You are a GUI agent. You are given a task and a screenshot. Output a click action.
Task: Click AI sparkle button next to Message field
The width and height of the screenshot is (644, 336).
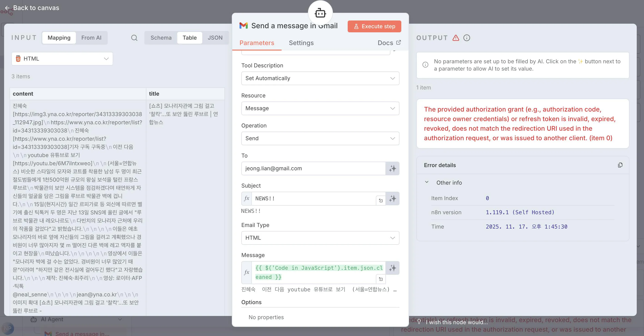point(392,268)
